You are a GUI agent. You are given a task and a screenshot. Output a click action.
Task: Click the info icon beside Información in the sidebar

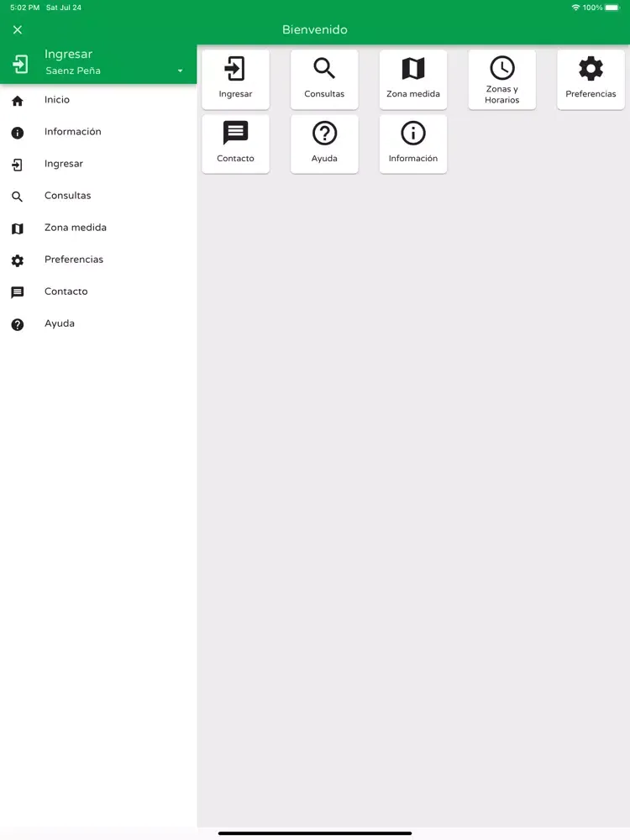click(17, 133)
